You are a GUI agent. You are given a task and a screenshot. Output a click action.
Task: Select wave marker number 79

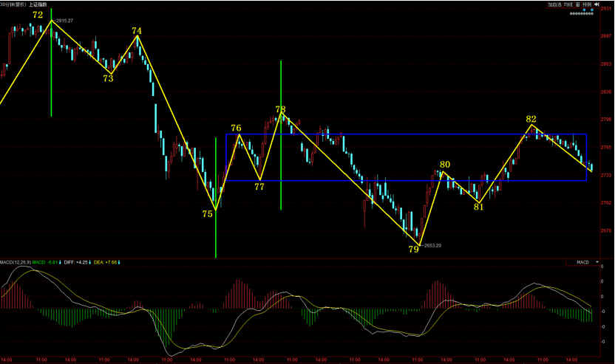[414, 250]
